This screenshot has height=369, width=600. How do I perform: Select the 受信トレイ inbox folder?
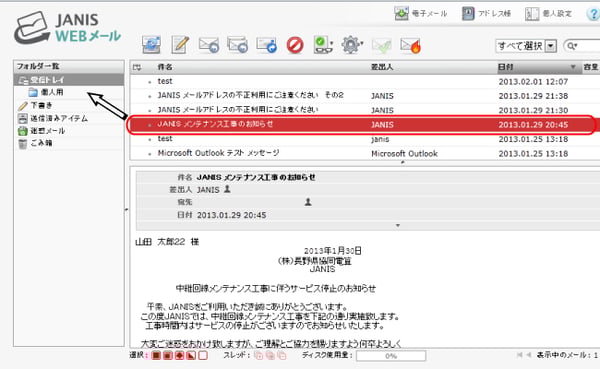(x=69, y=80)
